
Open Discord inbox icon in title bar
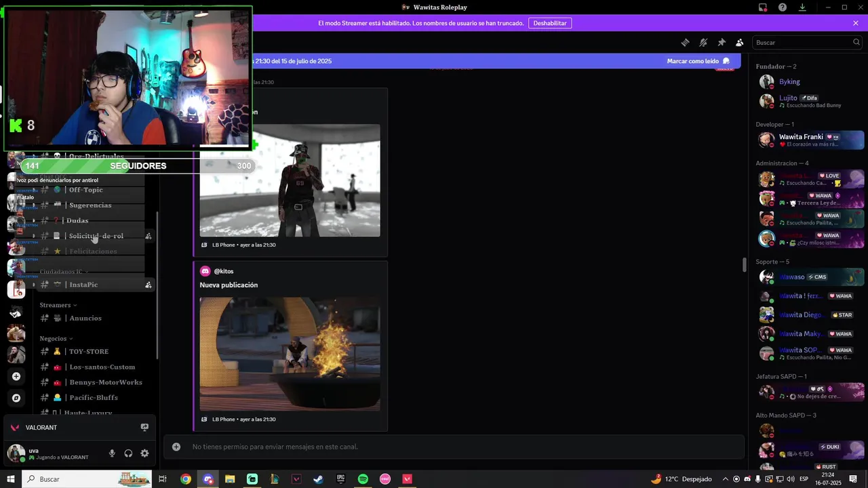click(763, 7)
